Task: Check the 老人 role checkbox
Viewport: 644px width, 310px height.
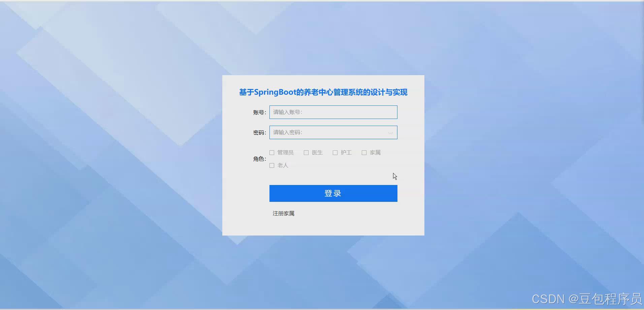Action: (271, 165)
